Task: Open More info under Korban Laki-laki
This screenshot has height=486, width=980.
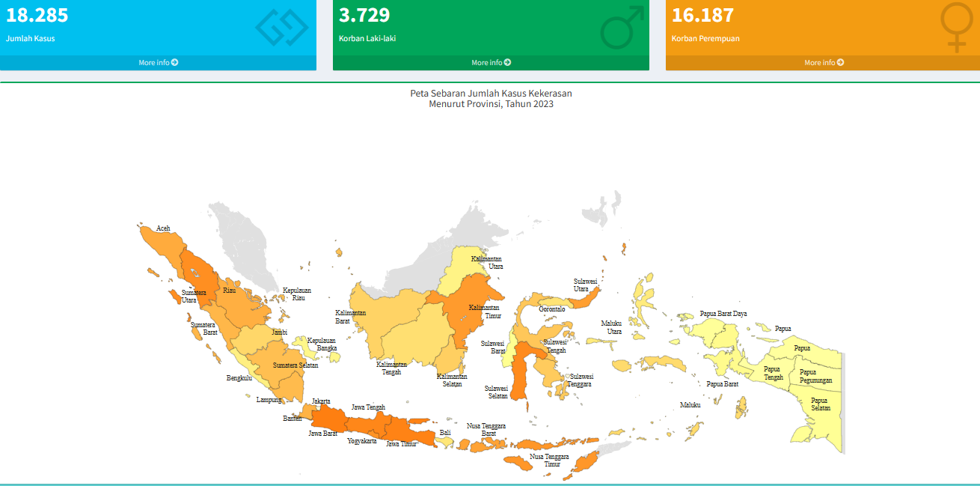Action: pyautogui.click(x=491, y=63)
